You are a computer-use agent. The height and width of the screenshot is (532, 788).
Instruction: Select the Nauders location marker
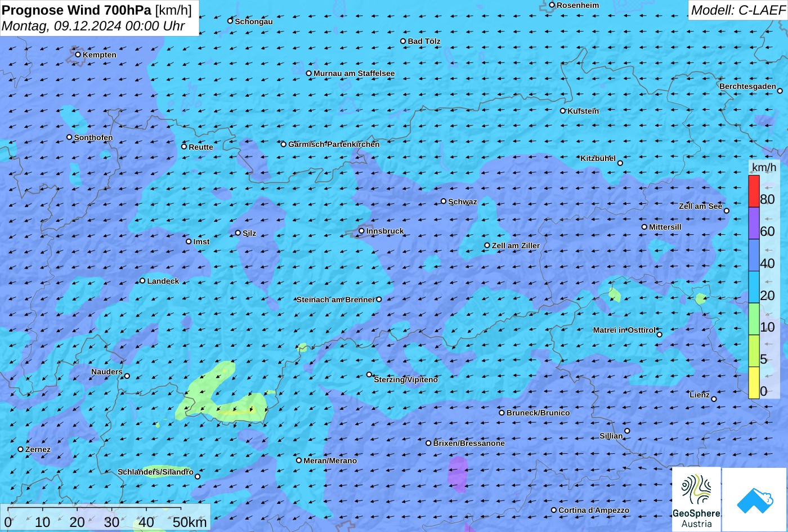pos(127,376)
